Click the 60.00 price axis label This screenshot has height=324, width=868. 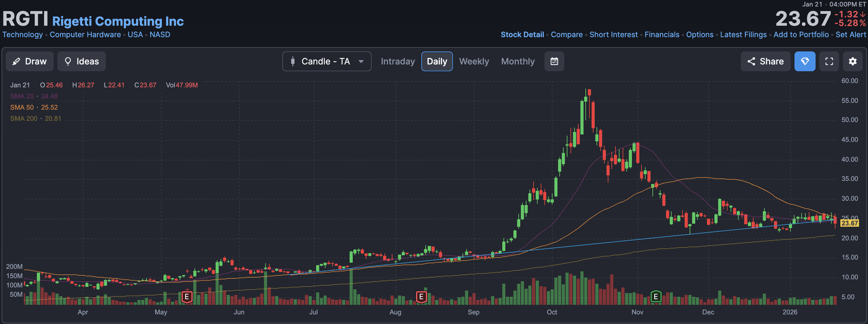point(849,81)
